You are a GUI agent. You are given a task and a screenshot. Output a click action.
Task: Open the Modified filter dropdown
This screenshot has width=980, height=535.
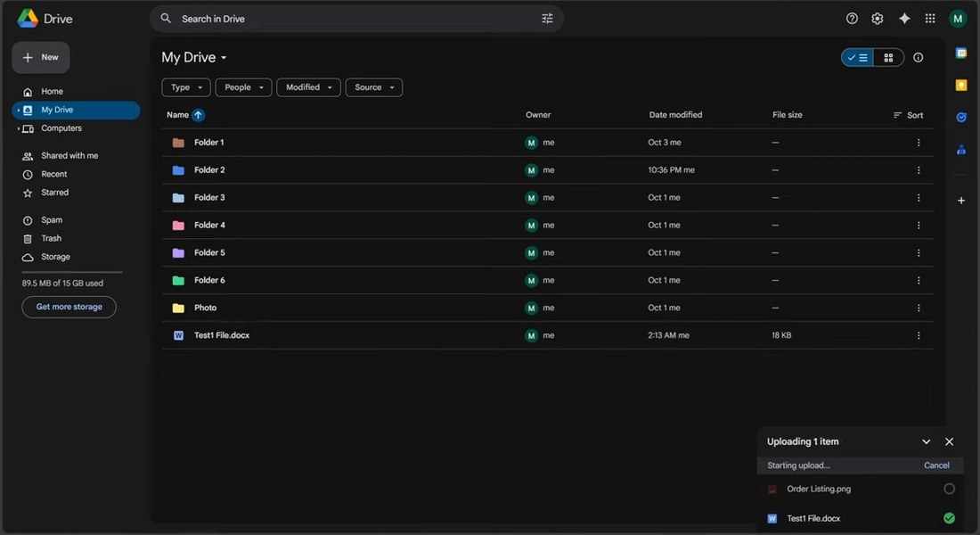[x=309, y=87]
